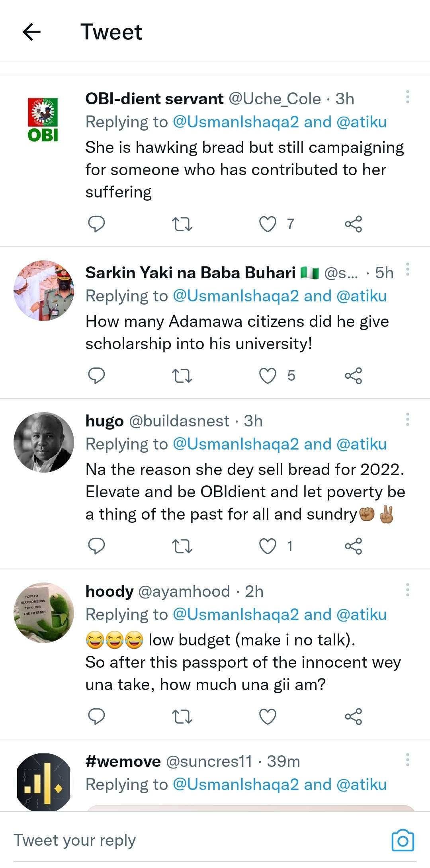This screenshot has width=430, height=868.
Task: Tap the back arrow in header
Action: (x=32, y=32)
